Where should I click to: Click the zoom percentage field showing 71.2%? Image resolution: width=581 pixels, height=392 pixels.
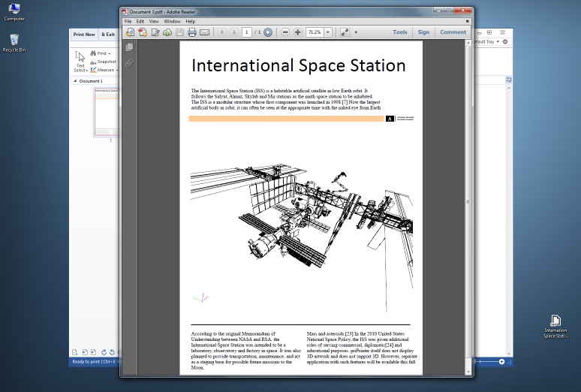click(x=315, y=32)
